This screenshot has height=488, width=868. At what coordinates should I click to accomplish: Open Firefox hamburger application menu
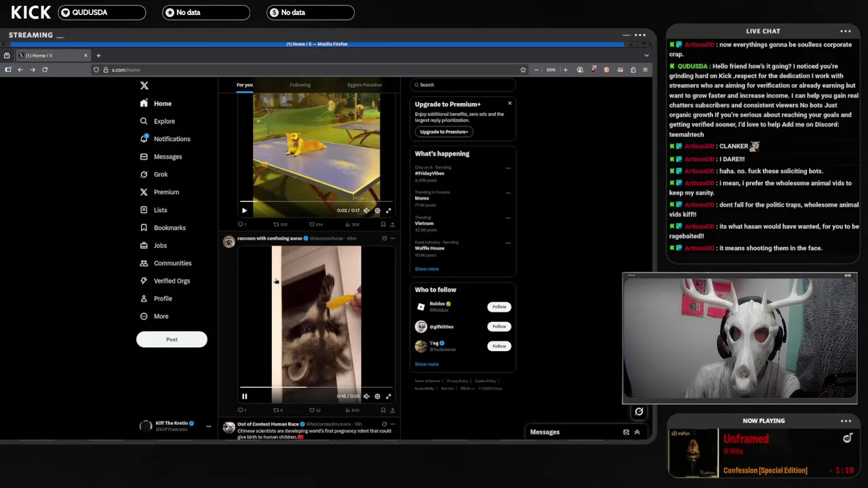[x=645, y=70]
